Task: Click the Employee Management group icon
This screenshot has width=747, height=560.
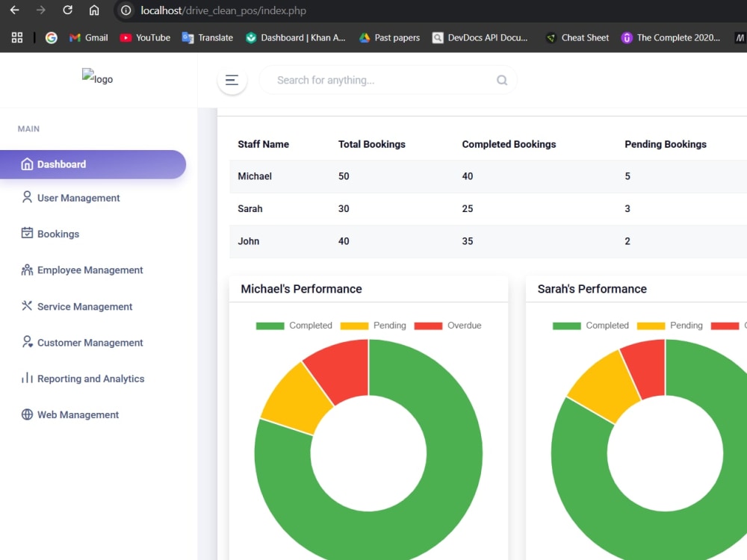Action: [x=27, y=270]
